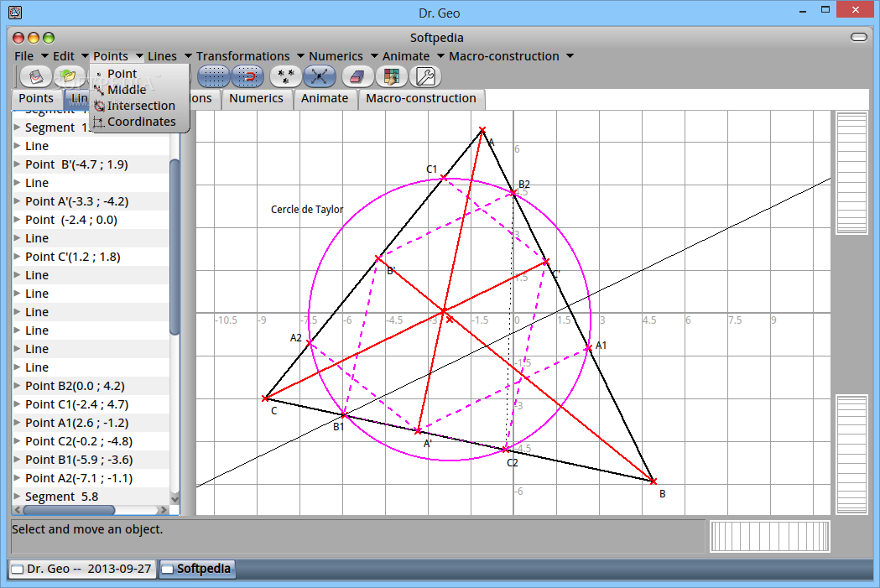Click vertex A of the triangle
880x588 pixels.
(x=482, y=130)
